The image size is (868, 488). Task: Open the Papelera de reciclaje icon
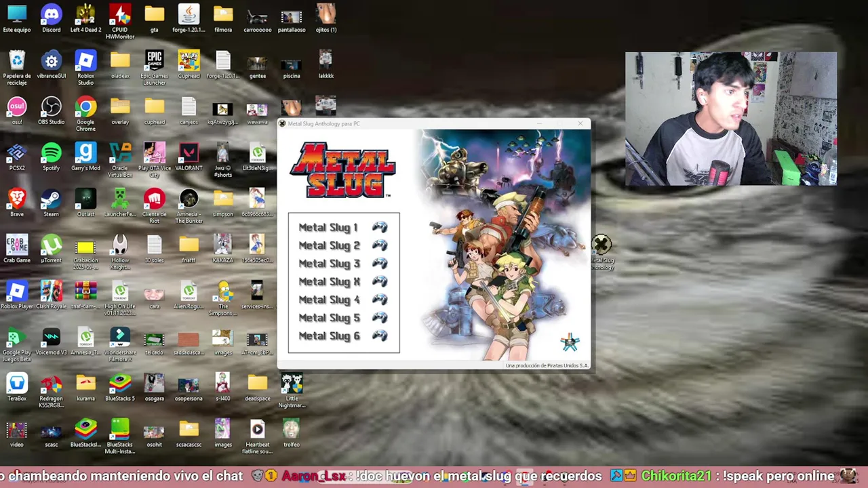[17, 68]
